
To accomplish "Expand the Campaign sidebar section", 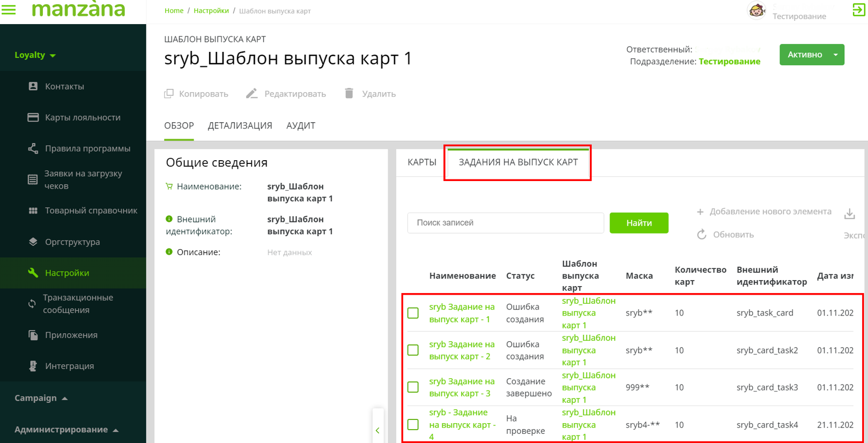I will click(x=41, y=398).
